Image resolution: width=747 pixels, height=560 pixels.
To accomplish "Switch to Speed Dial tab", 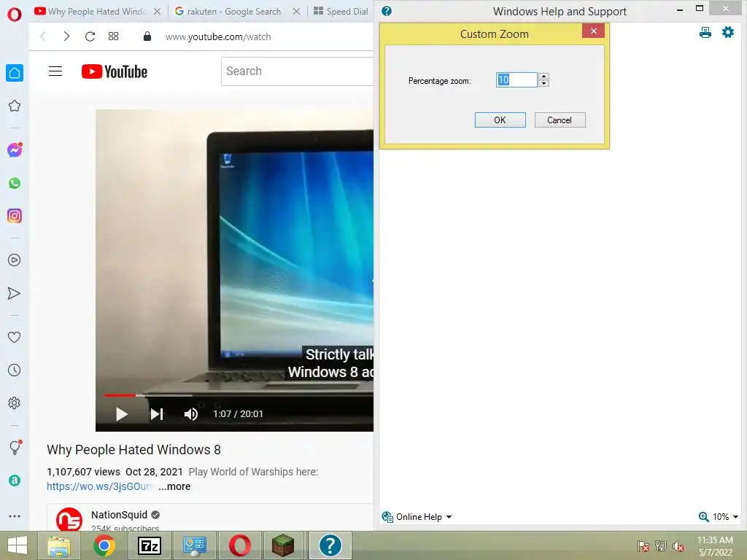I will point(341,12).
